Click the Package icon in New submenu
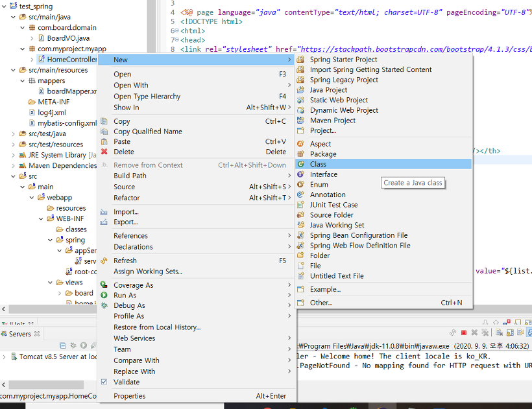This screenshot has width=532, height=409. click(x=300, y=154)
